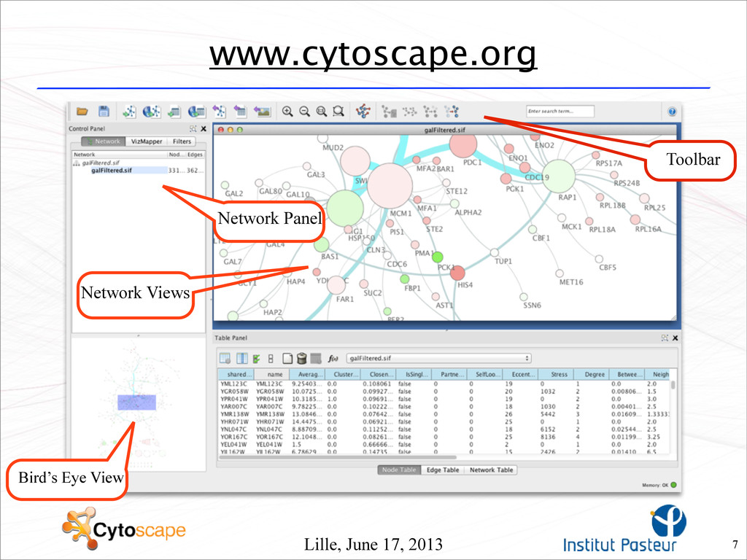Open the www.cytoscape.org link
The image size is (747, 560).
point(373,54)
